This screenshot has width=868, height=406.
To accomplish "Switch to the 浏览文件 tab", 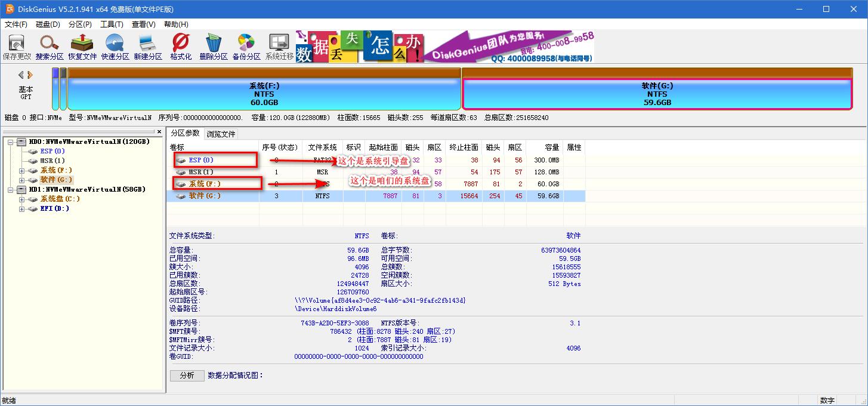I will [221, 134].
